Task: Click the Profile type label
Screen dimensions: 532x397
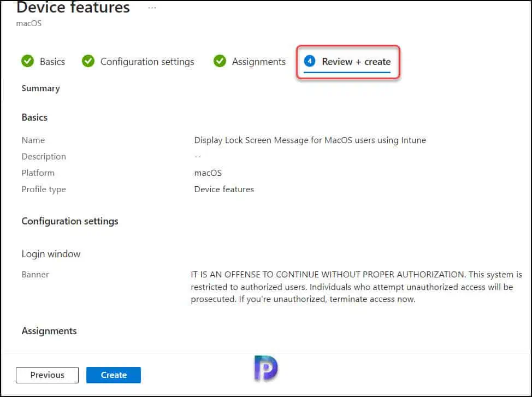Action: coord(44,189)
